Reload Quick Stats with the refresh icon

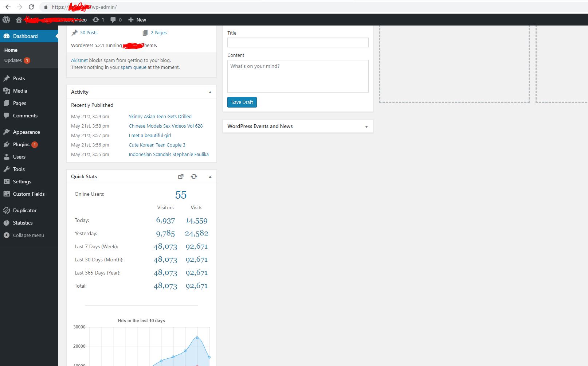point(194,176)
